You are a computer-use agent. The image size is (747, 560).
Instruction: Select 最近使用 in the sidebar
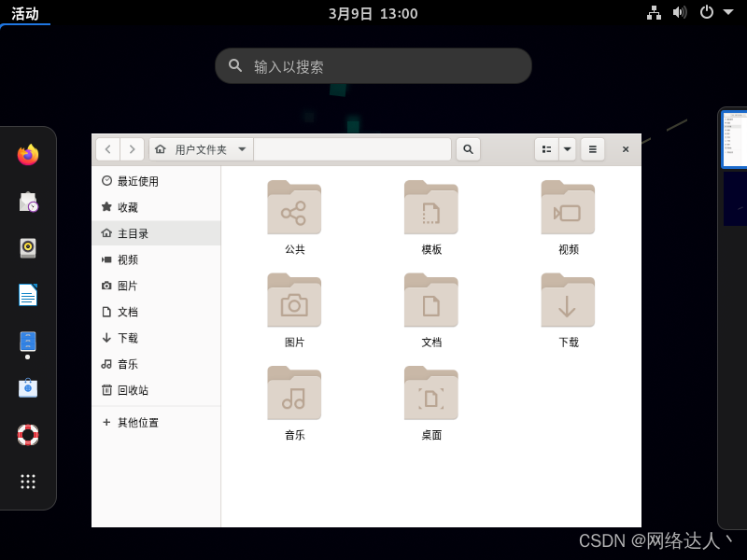point(156,181)
